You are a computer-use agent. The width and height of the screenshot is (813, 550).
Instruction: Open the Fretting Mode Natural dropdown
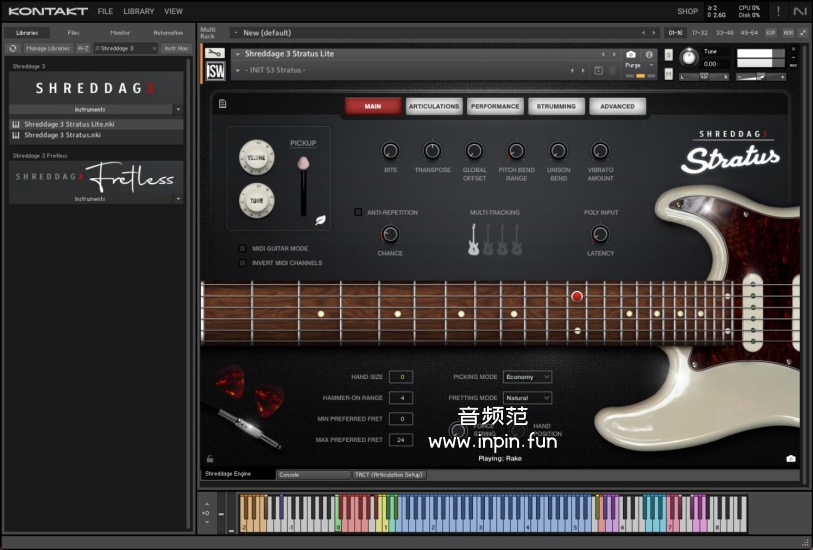pos(527,398)
